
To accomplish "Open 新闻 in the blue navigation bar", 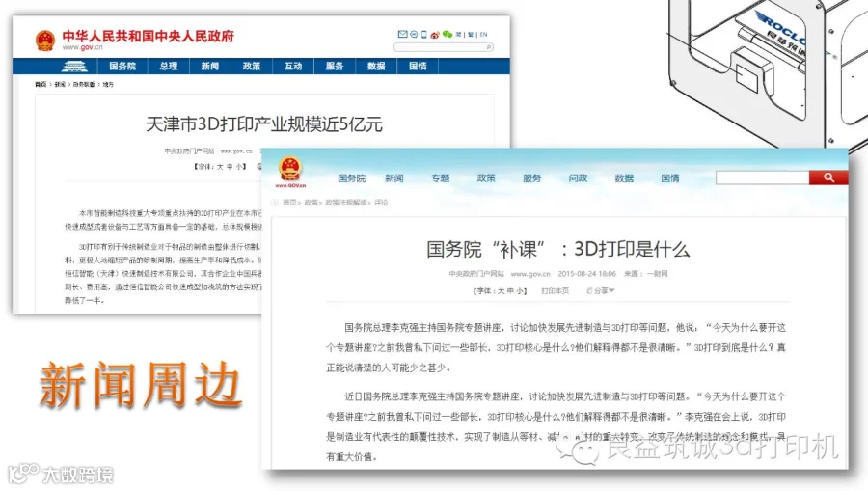I will click(210, 67).
